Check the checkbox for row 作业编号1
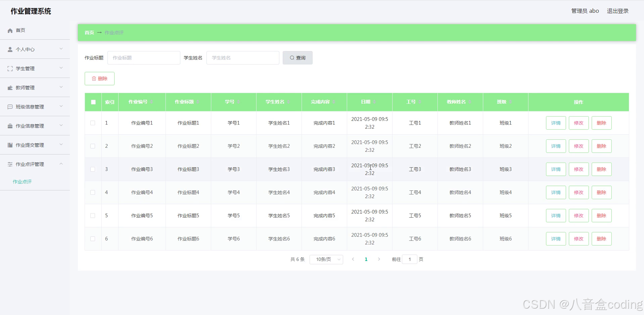This screenshot has width=644, height=315. click(x=93, y=123)
